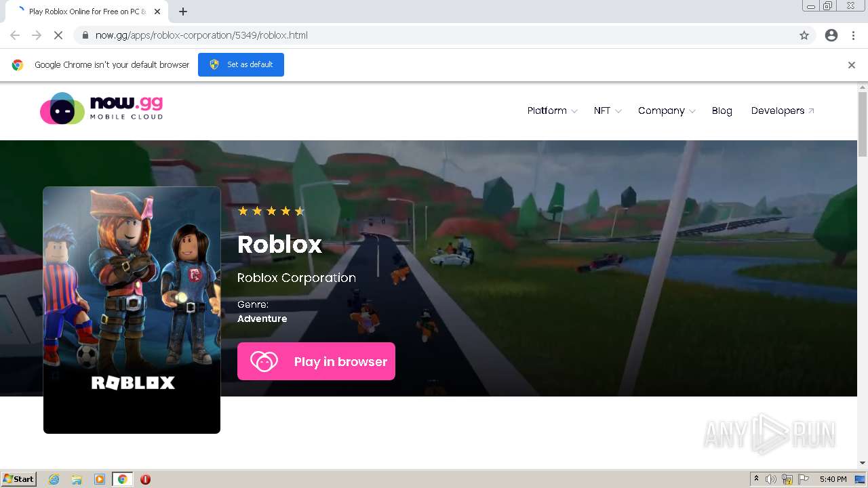
Task: Show hidden system tray icons
Action: pyautogui.click(x=756, y=479)
